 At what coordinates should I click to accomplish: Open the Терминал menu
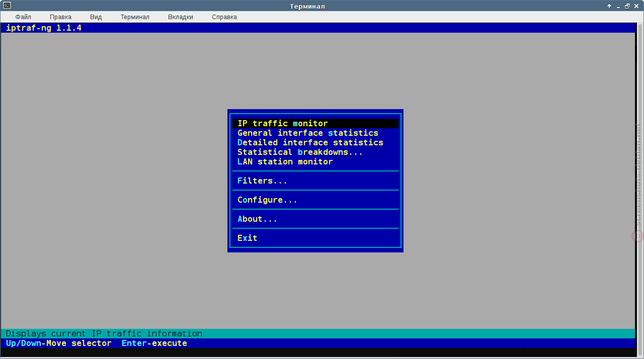(x=135, y=17)
